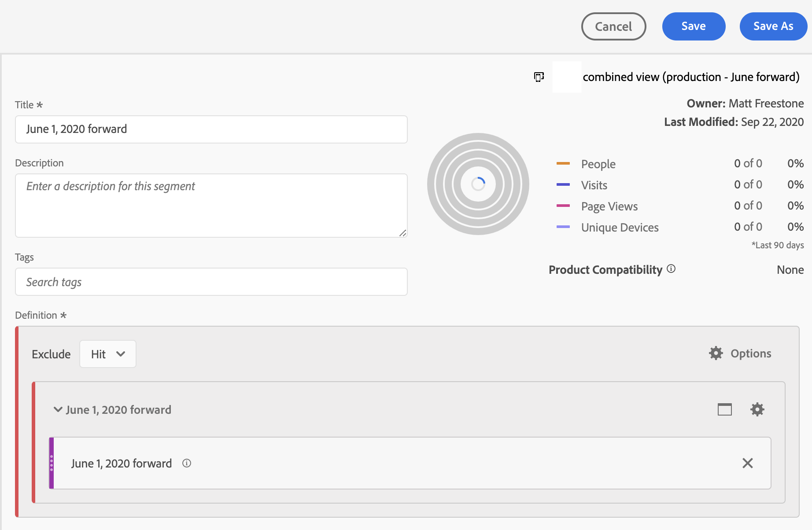
Task: Click the container window icon beside the gear
Action: point(724,409)
